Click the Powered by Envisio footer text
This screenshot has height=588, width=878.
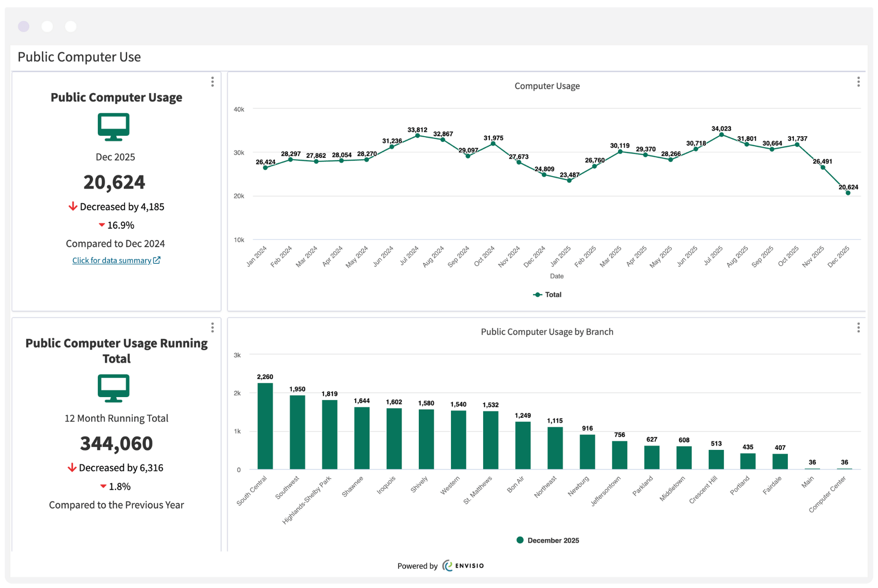pos(417,565)
